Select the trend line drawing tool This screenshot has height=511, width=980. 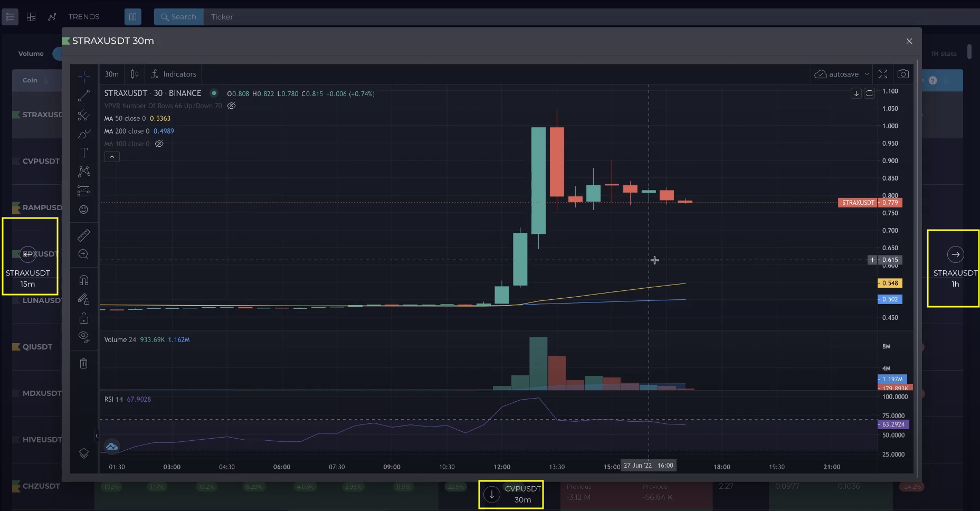tap(84, 96)
